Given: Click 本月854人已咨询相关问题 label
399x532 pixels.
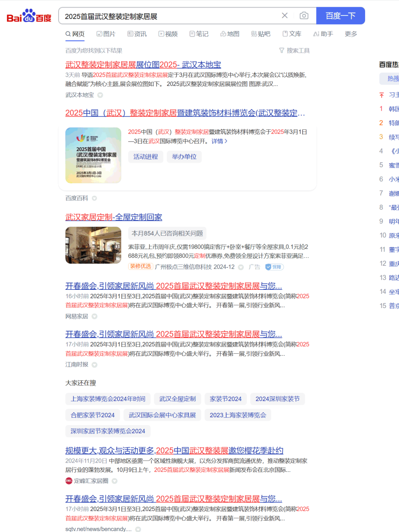Looking at the screenshot, I should coord(167,234).
